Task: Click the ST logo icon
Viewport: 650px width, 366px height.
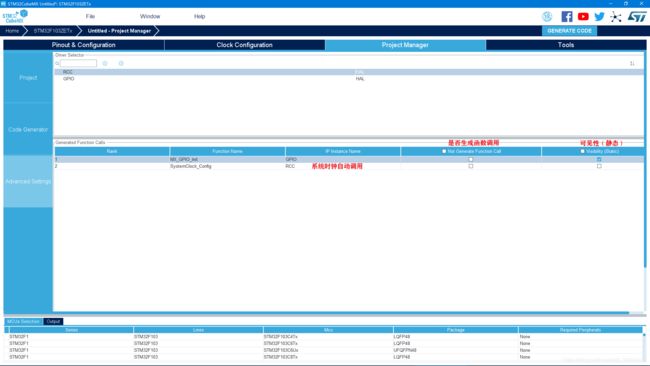Action: click(x=637, y=17)
